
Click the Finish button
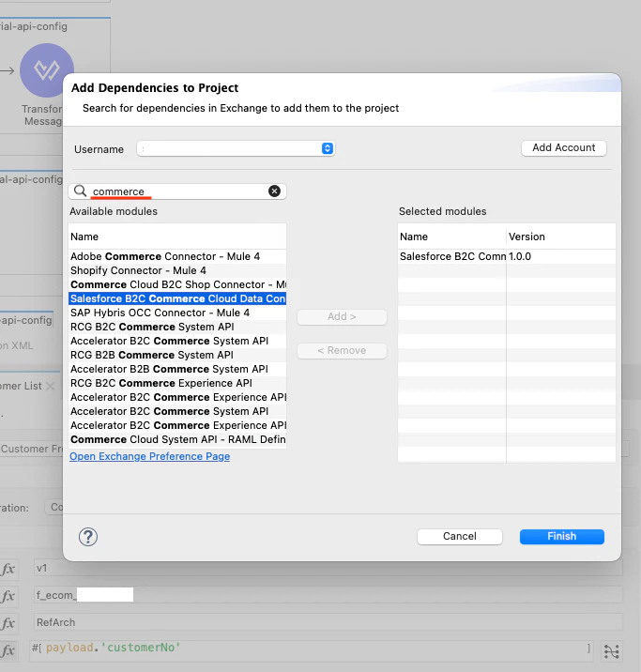click(x=562, y=536)
